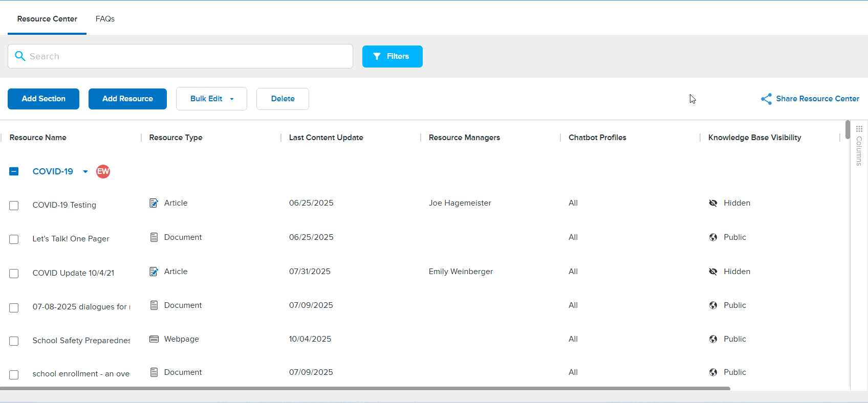Open the Columns panel icon
The height and width of the screenshot is (403, 868).
(x=859, y=129)
